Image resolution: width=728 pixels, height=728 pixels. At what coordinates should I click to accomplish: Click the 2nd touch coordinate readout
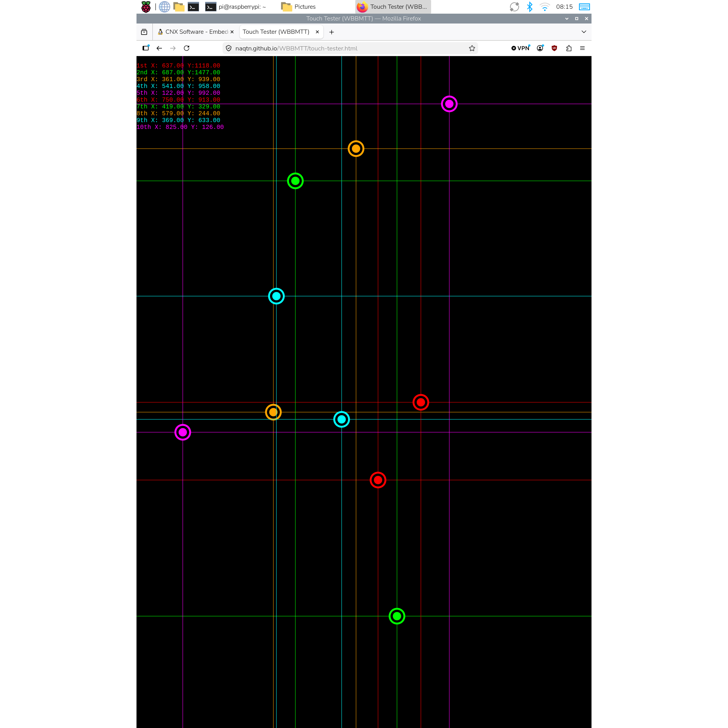point(178,72)
